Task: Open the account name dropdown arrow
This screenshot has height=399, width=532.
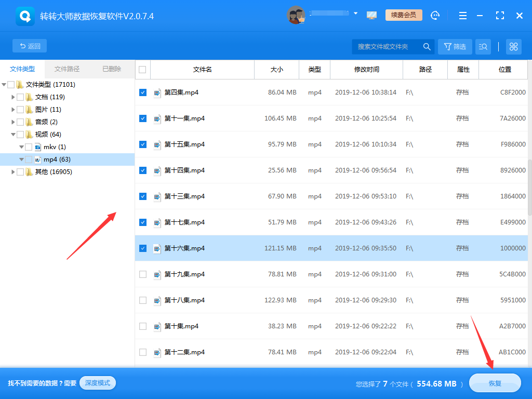Action: click(356, 14)
